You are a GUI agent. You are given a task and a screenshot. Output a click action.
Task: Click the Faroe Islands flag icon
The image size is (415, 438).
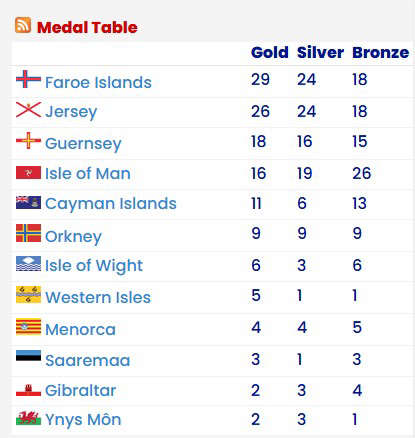coord(28,79)
